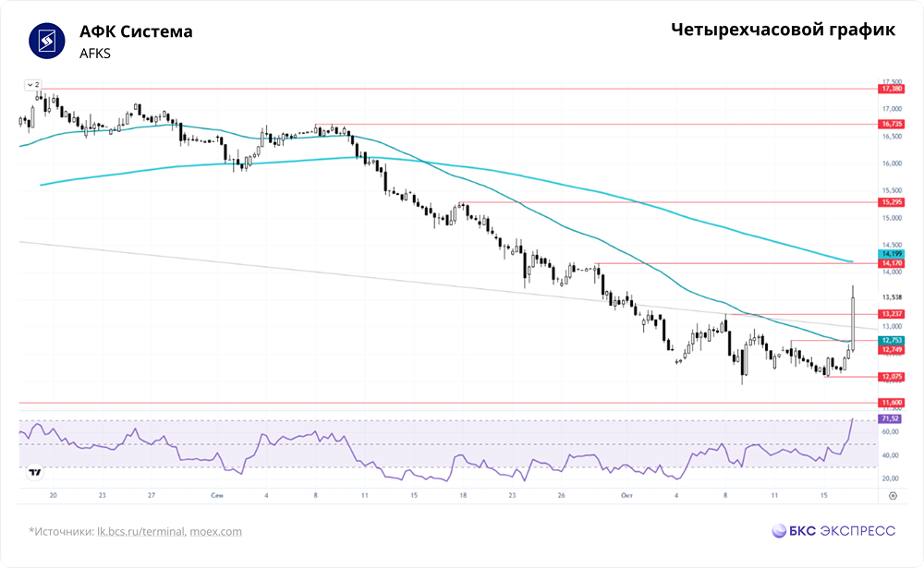Select the 12,749 price label
The height and width of the screenshot is (568, 924).
892,350
